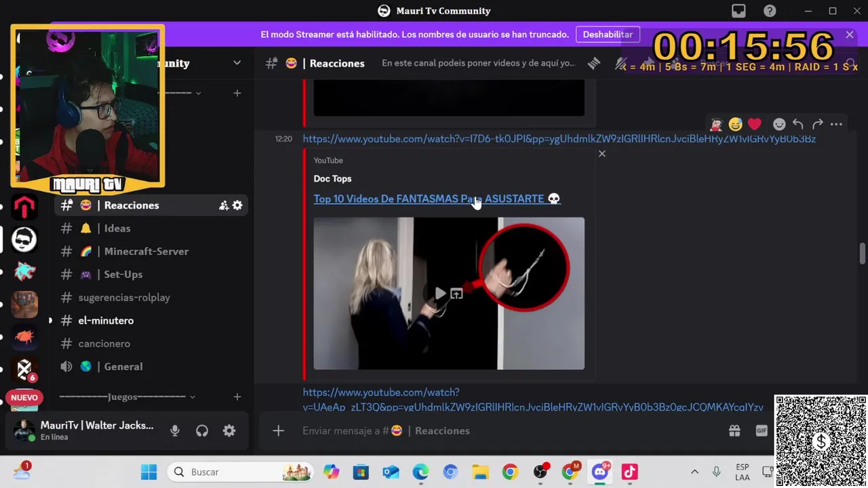Viewport: 868px width, 488px height.
Task: Open TikTok app from taskbar
Action: pos(629,472)
